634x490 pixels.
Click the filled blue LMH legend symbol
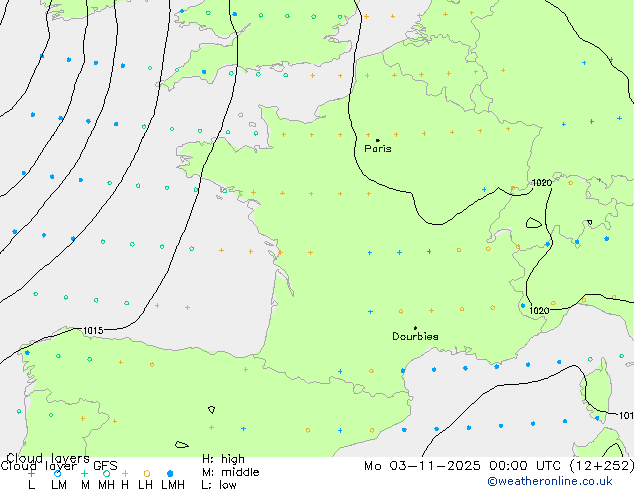tap(170, 473)
